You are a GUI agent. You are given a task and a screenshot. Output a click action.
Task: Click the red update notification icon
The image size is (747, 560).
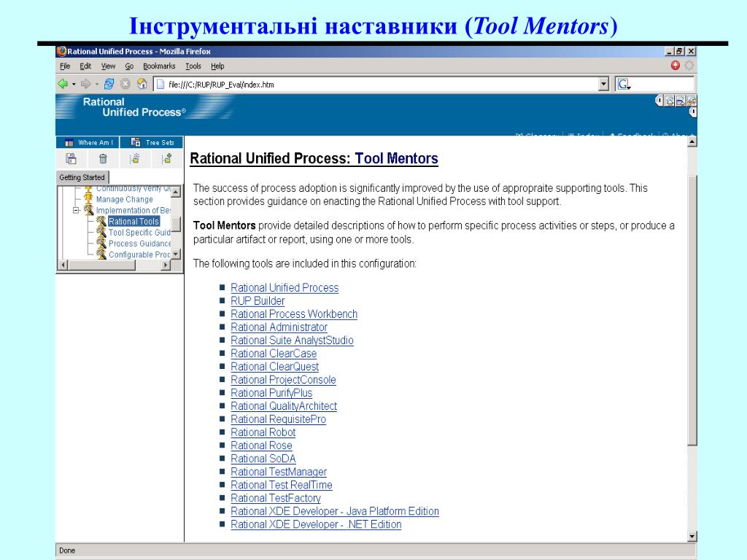(675, 66)
